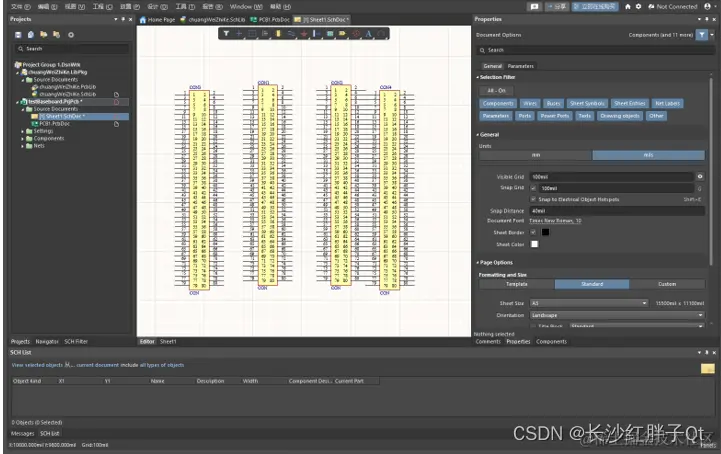Select the place wire tool in the floating toolbar

(x=291, y=34)
